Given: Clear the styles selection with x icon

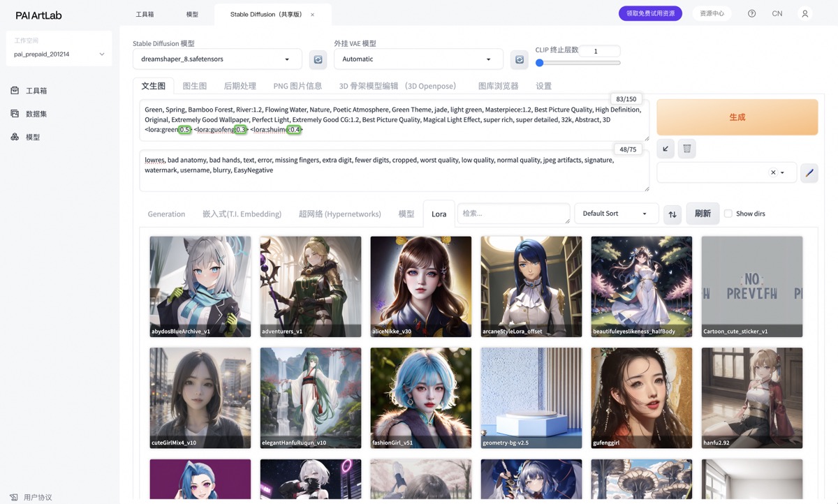Looking at the screenshot, I should point(773,172).
